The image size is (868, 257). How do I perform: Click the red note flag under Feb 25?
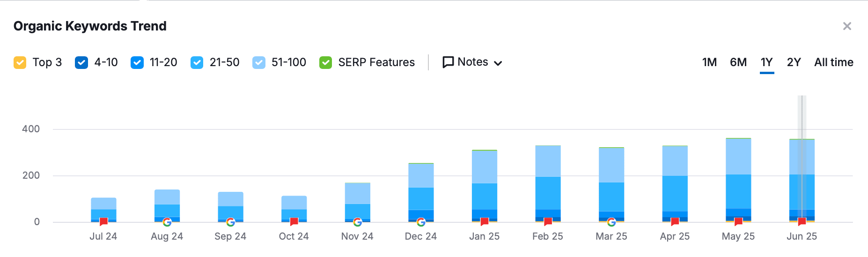(548, 222)
